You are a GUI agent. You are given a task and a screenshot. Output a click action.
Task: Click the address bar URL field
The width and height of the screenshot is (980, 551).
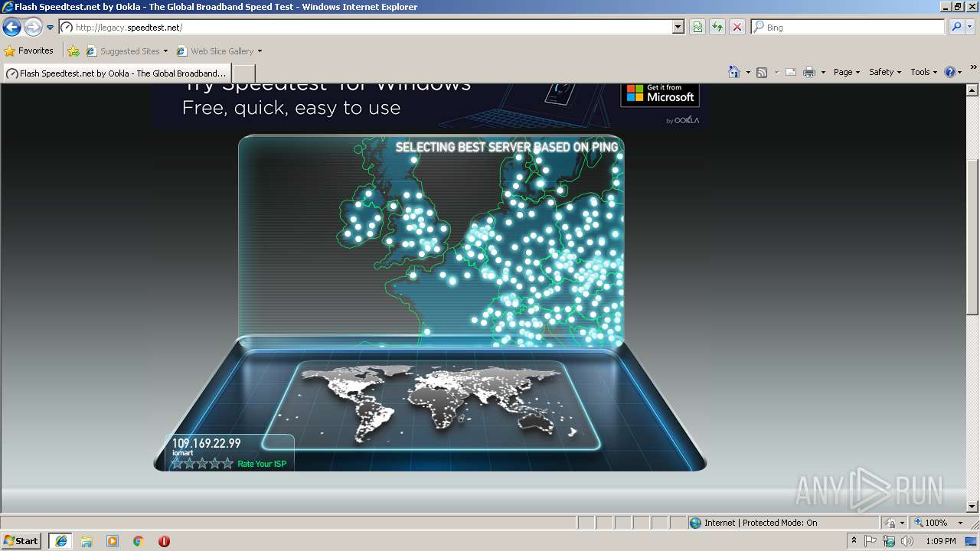(365, 27)
